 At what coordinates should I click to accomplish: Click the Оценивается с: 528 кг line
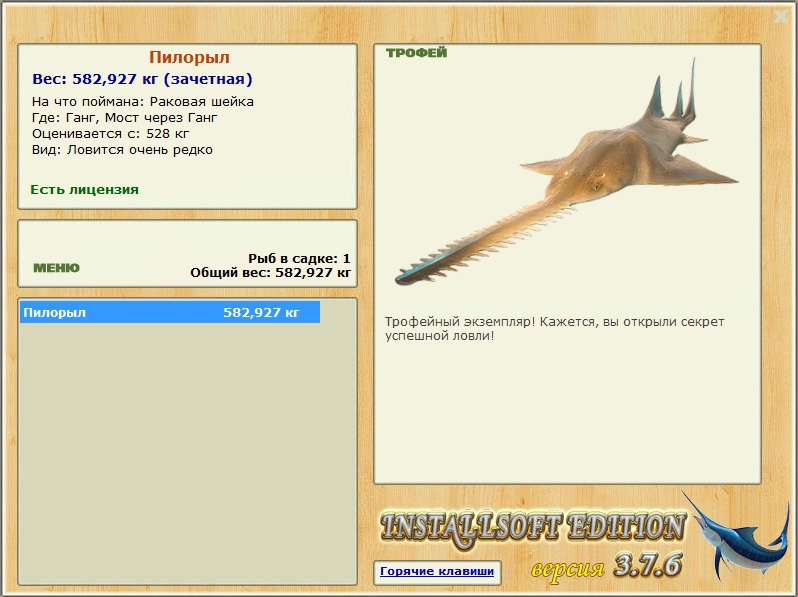[110, 134]
